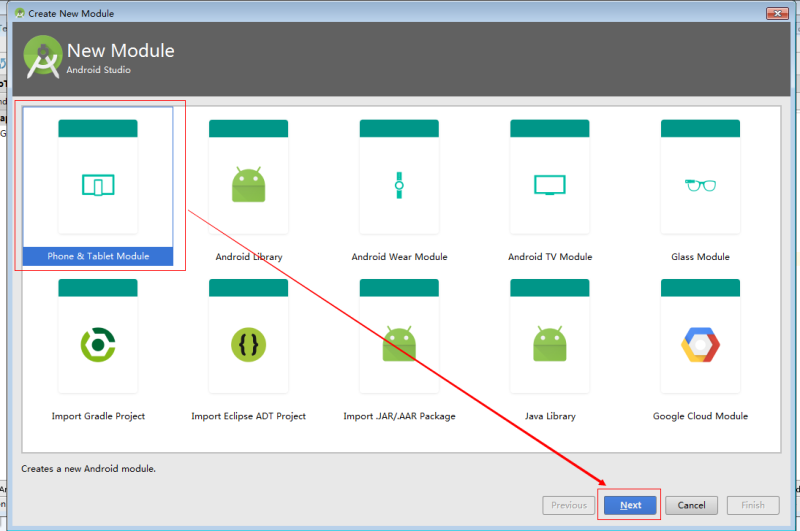Choose the Google Cloud Module hexagon icon

pyautogui.click(x=700, y=345)
